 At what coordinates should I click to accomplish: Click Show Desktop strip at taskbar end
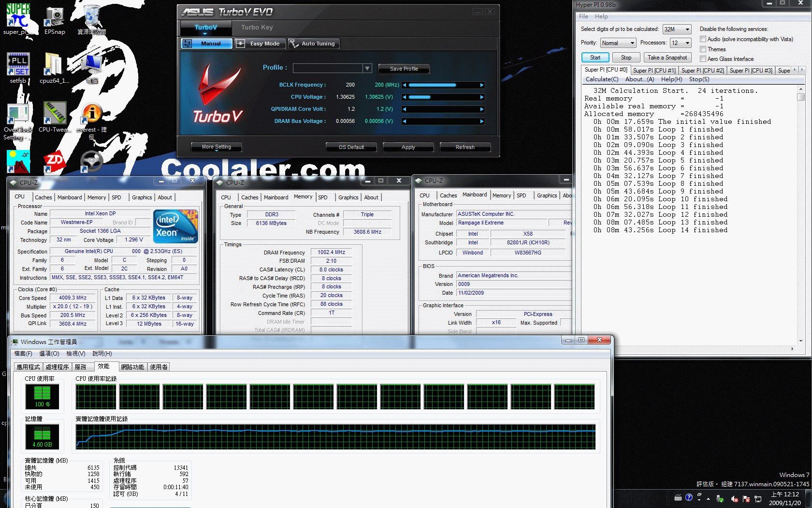(x=809, y=498)
